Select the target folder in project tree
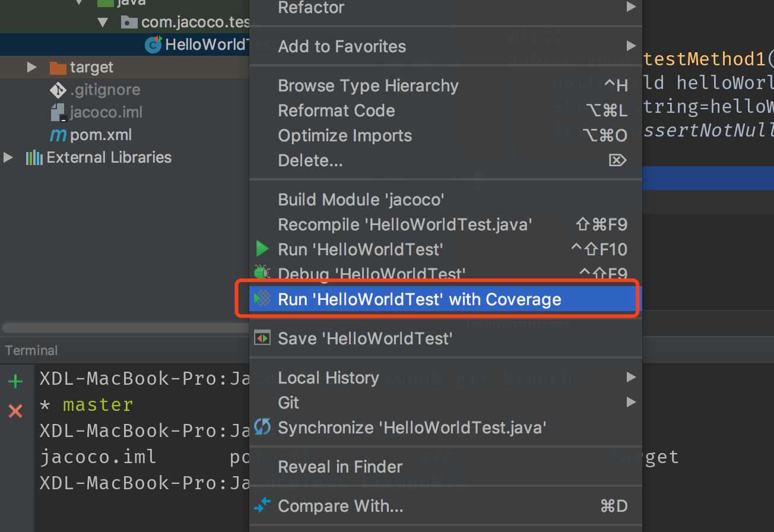Screen dimensions: 774x532 tap(91, 67)
